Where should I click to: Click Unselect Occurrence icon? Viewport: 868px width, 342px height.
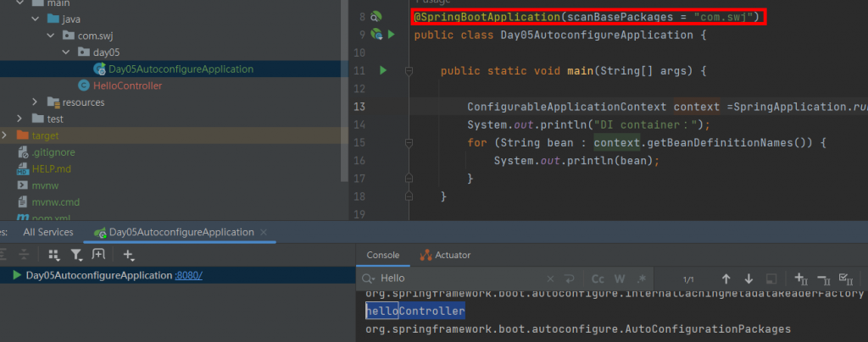tap(824, 279)
